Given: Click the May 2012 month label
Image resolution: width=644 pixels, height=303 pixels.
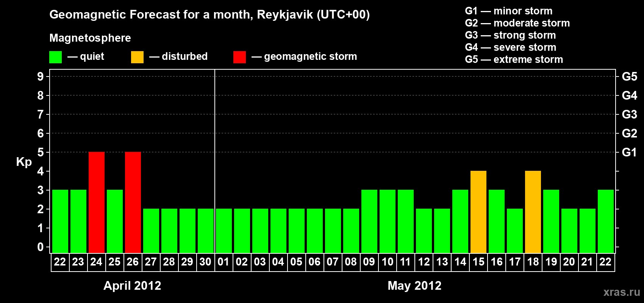Looking at the screenshot, I should tap(414, 286).
